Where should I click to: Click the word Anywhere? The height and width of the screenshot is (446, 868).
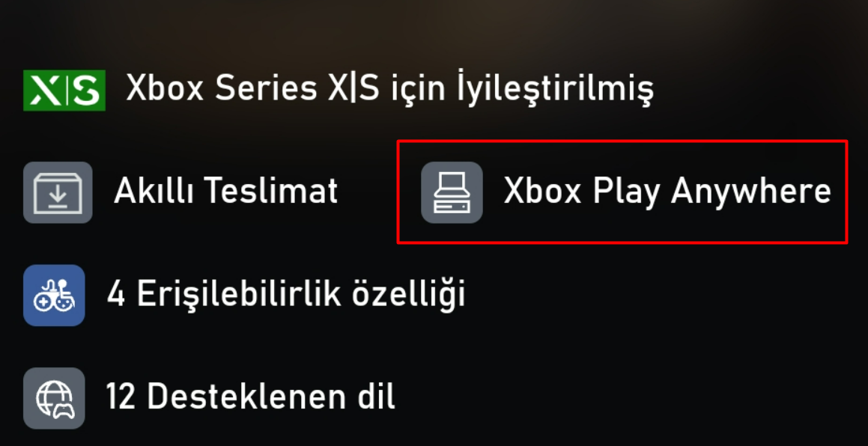coord(750,193)
